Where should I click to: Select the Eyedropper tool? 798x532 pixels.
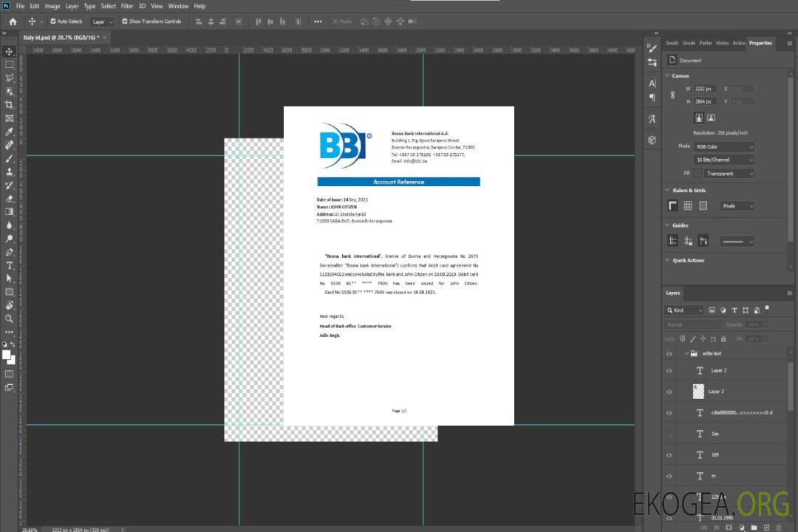[x=10, y=132]
